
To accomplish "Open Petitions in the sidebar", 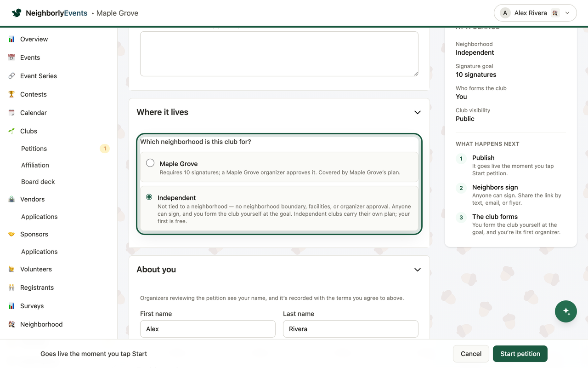I will pyautogui.click(x=34, y=149).
